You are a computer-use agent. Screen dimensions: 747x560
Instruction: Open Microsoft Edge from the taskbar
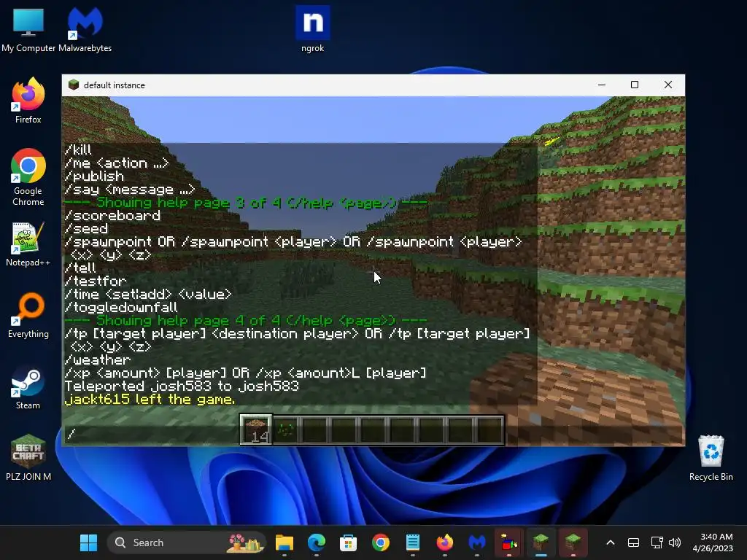317,542
